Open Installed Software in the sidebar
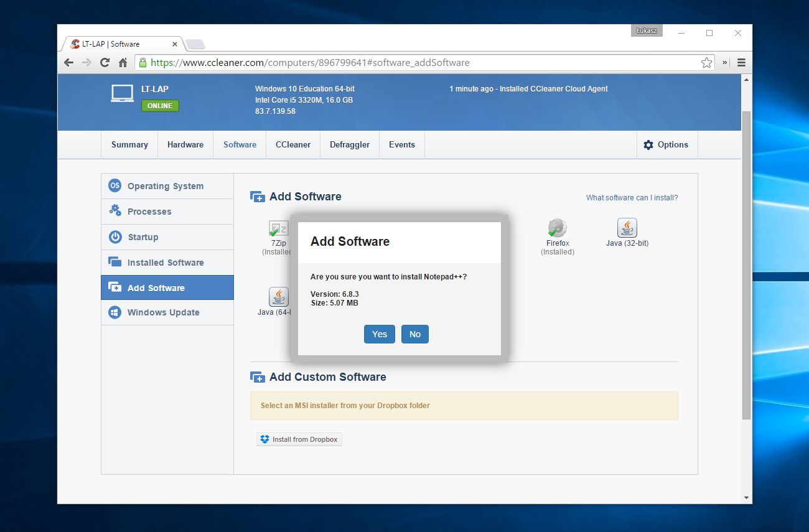The height and width of the screenshot is (532, 809). [167, 263]
